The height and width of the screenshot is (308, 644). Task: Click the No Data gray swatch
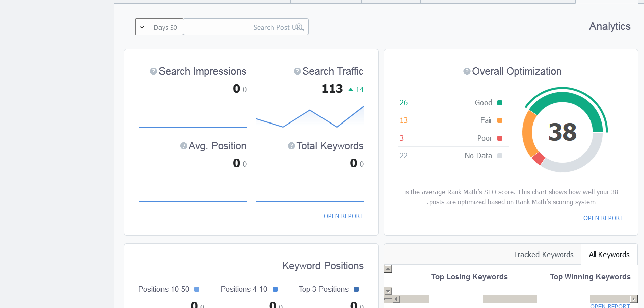coord(500,156)
